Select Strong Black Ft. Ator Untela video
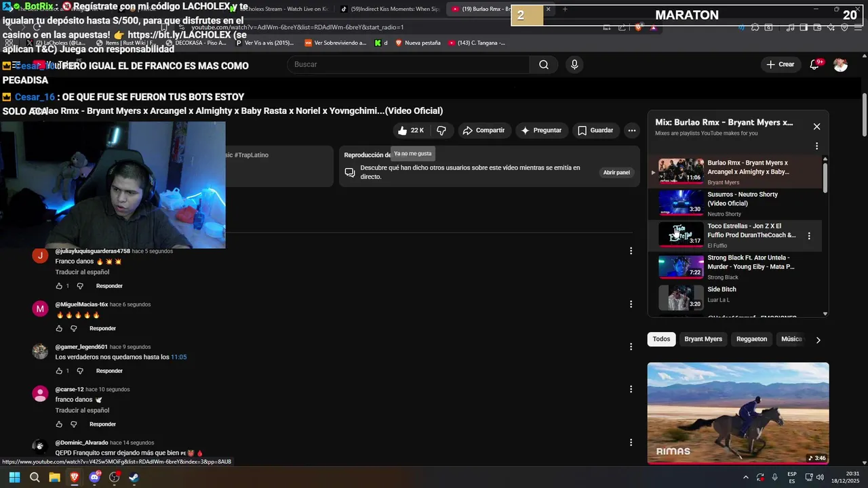The width and height of the screenshot is (868, 488). pyautogui.click(x=736, y=266)
